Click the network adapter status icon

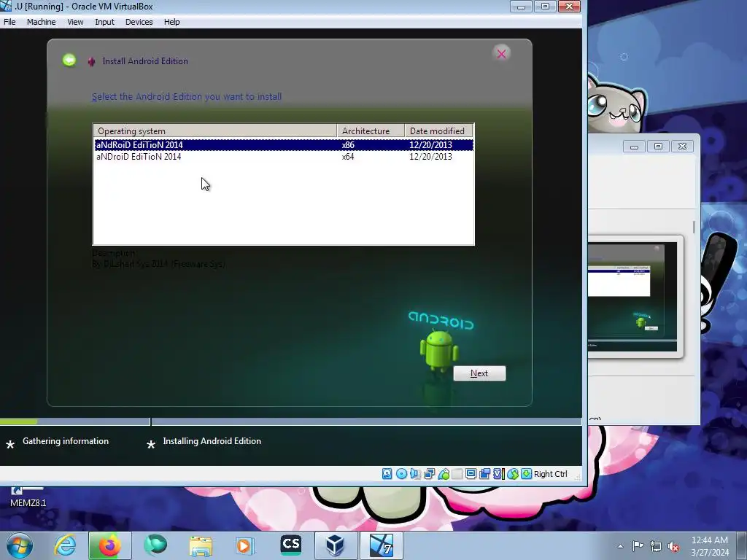pyautogui.click(x=429, y=474)
